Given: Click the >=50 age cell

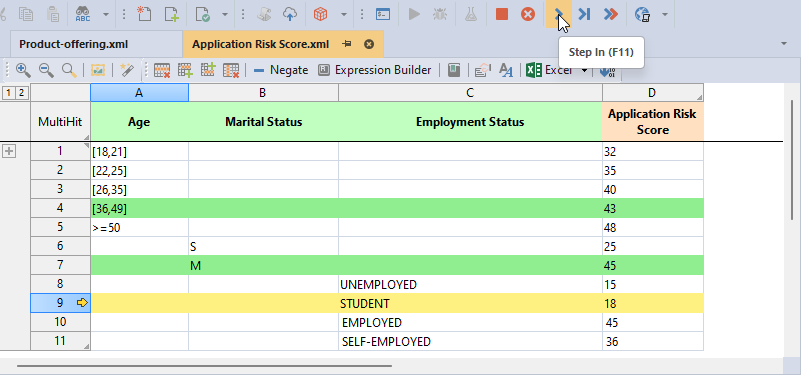Looking at the screenshot, I should pyautogui.click(x=139, y=228).
